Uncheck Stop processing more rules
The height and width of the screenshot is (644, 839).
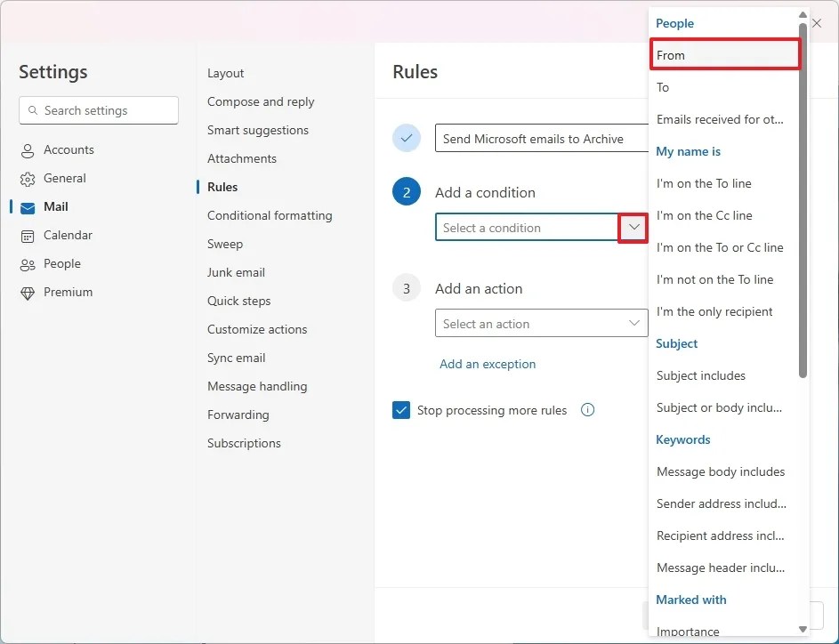[401, 410]
